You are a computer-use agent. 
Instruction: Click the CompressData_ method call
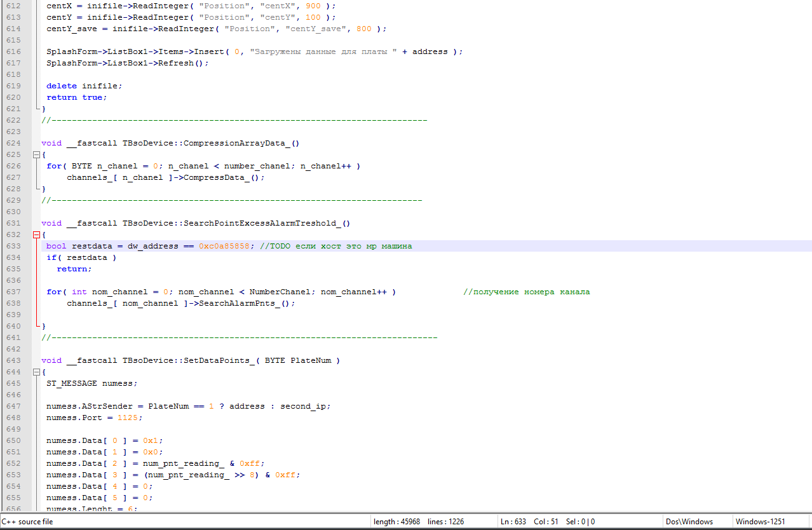coord(216,177)
